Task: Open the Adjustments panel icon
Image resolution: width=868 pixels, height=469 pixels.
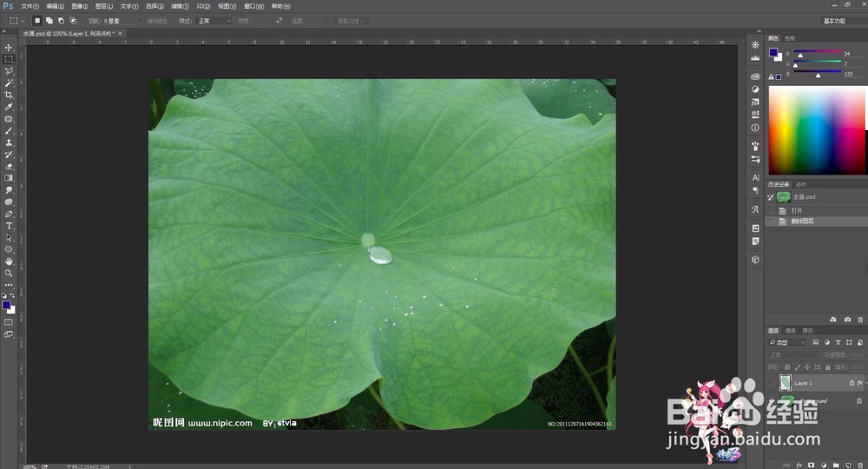Action: coord(755,89)
